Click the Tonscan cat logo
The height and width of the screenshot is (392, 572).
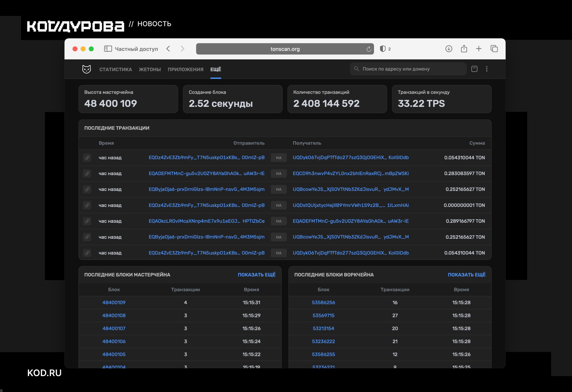coord(86,69)
